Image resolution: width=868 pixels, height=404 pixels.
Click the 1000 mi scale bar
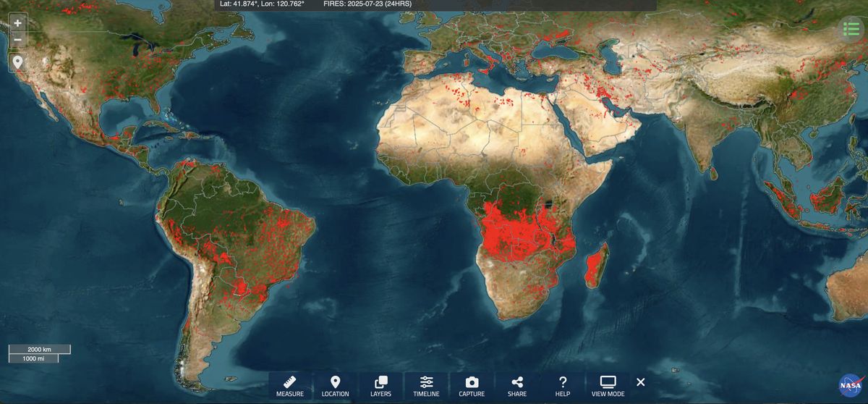coord(33,358)
